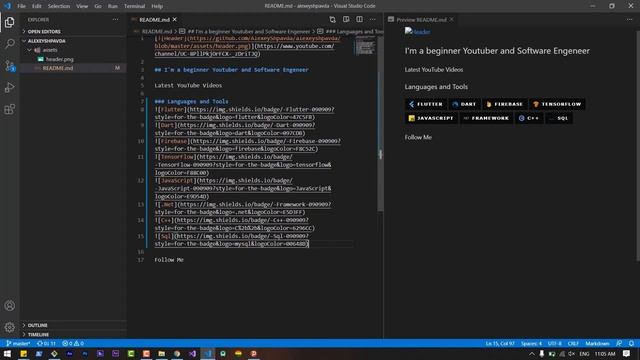Click the editor minimap

coord(364,46)
